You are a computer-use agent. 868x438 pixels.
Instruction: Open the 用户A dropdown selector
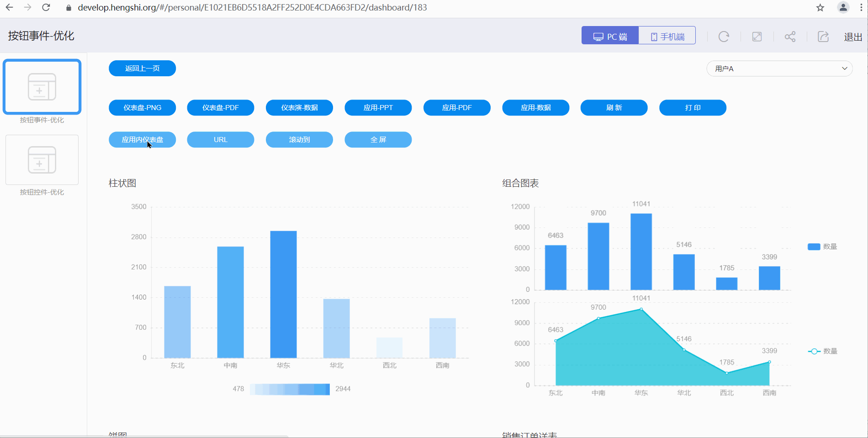click(779, 69)
